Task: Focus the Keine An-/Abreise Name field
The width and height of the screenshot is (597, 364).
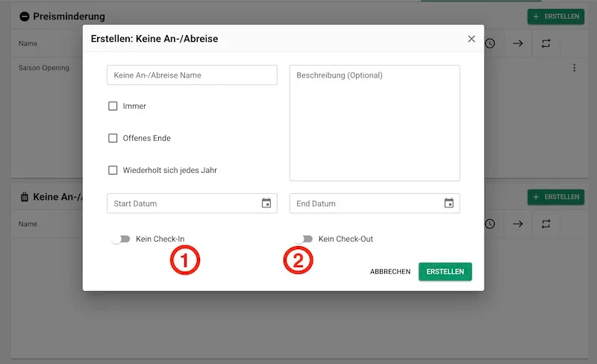Action: [192, 75]
